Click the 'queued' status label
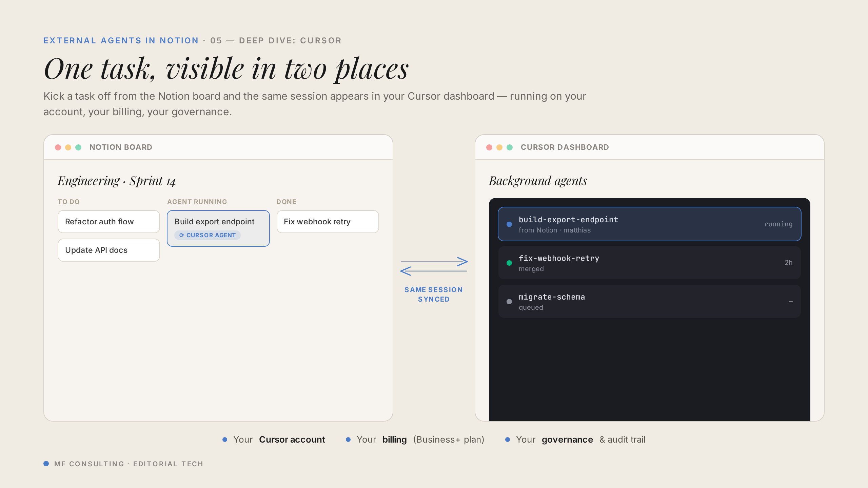The image size is (868, 488). (x=531, y=307)
